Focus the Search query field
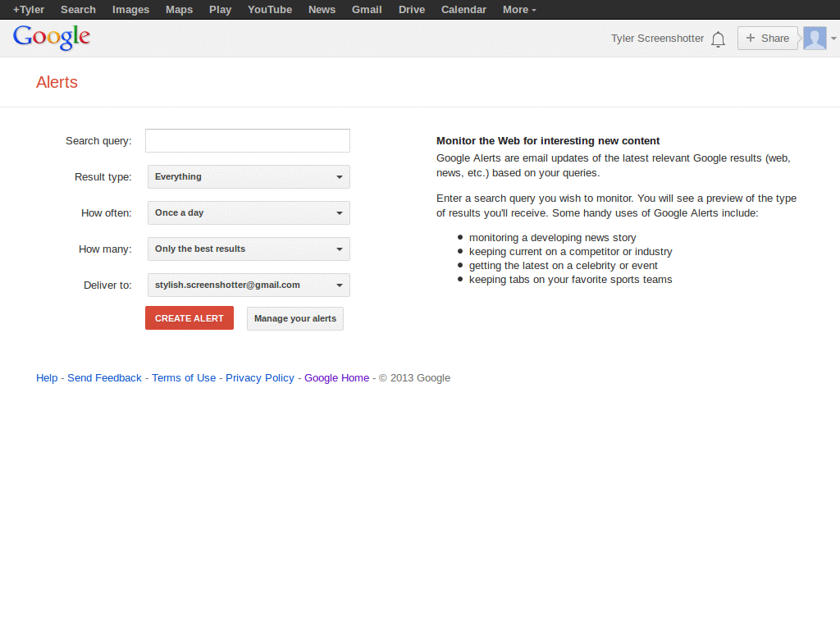The image size is (840, 630). point(248,140)
